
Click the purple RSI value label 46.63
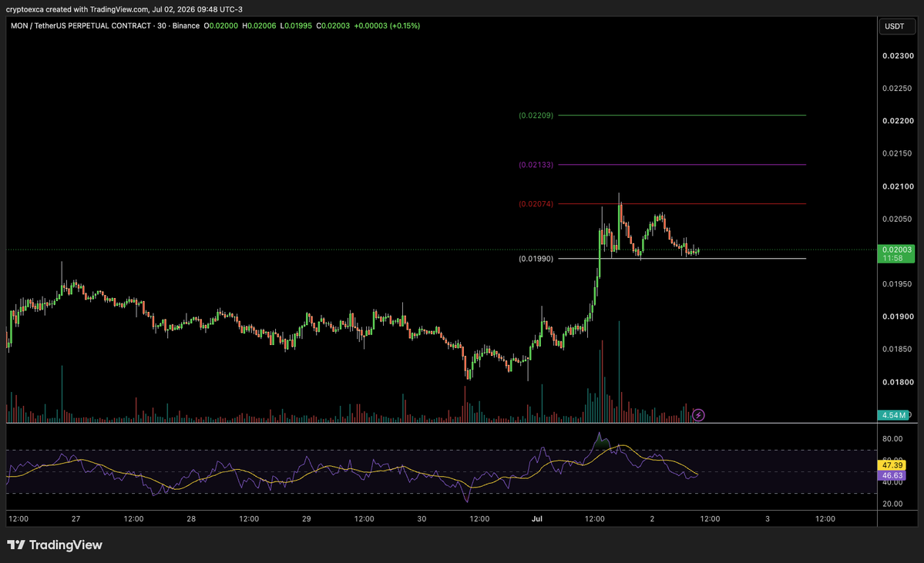coord(892,475)
